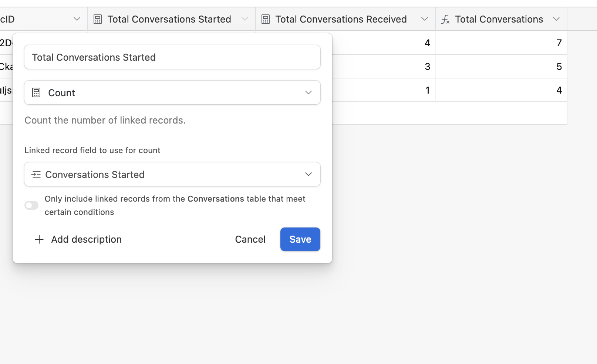Screen dimensions: 597x364
Task: Click the formula icon beside Total Conversations header
Action: click(445, 19)
